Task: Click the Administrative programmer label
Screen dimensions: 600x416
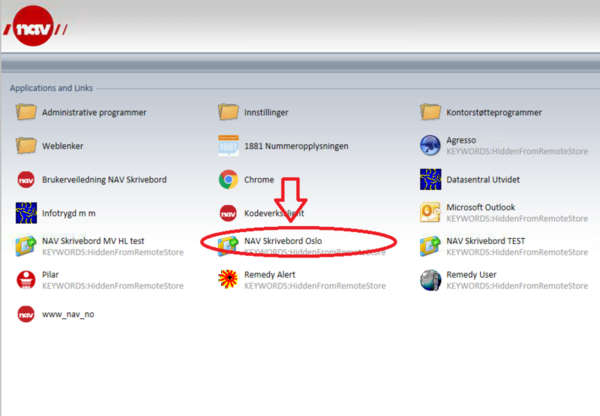Action: [94, 113]
